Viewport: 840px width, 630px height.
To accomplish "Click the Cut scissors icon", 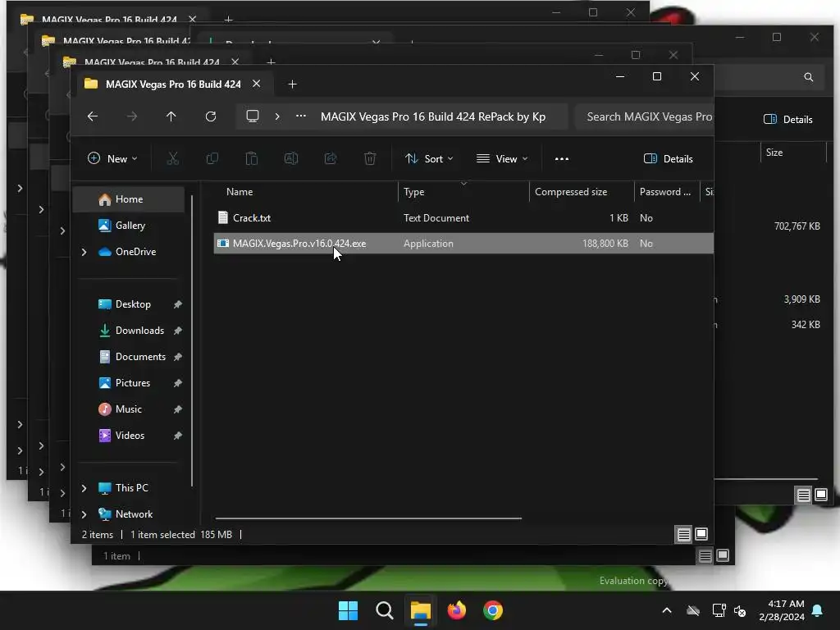I will 172,158.
